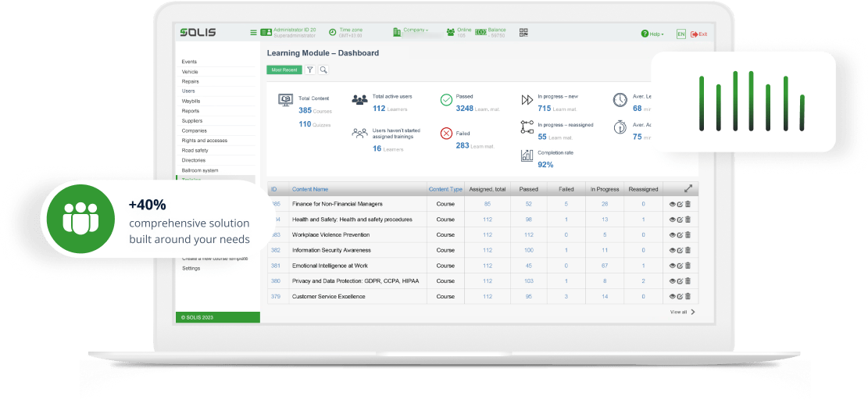
Task: Edit the Emotional Intelligence at Work course
Action: coord(680,266)
